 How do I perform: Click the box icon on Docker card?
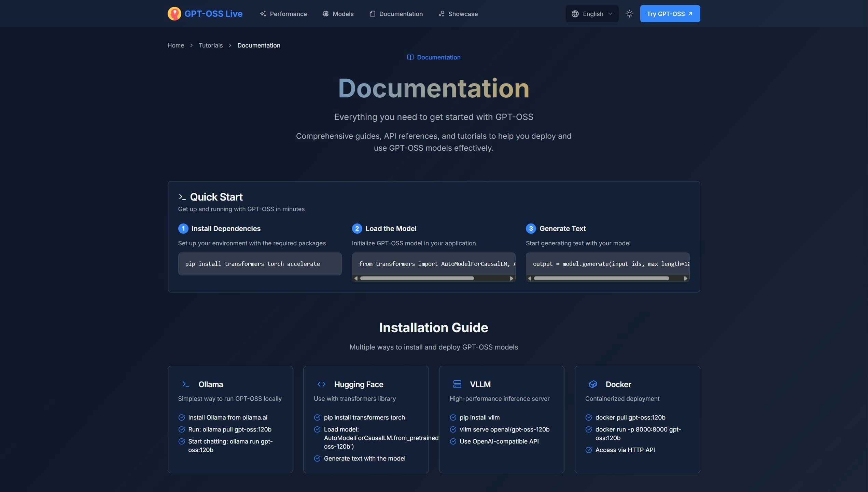pos(593,384)
